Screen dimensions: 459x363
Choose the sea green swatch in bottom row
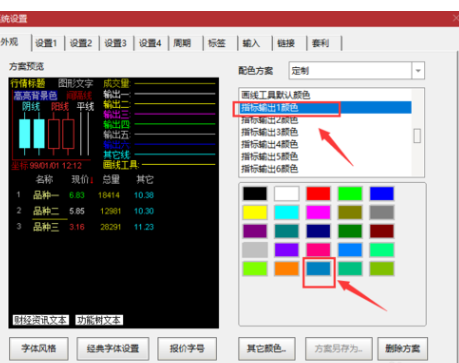click(350, 269)
